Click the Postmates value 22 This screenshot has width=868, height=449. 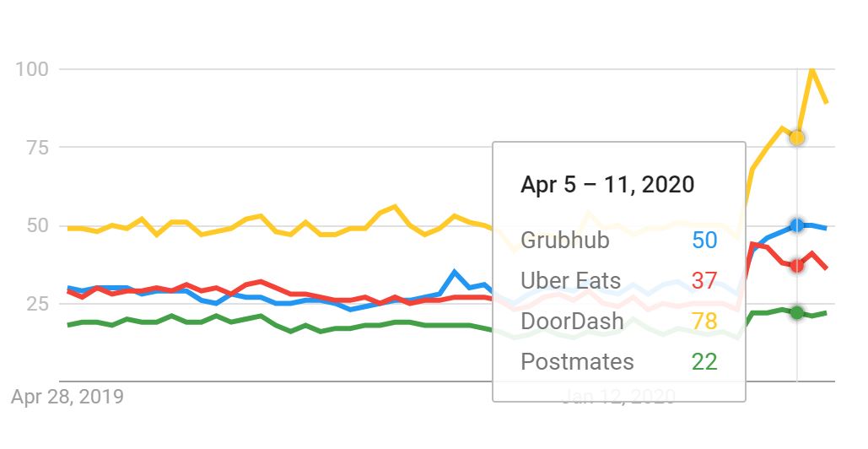tap(704, 361)
